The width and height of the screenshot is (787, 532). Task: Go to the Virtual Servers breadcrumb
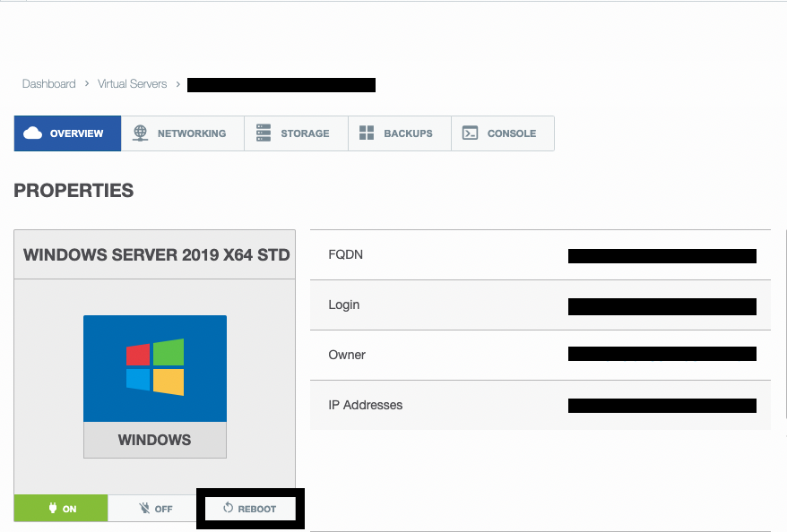[132, 83]
